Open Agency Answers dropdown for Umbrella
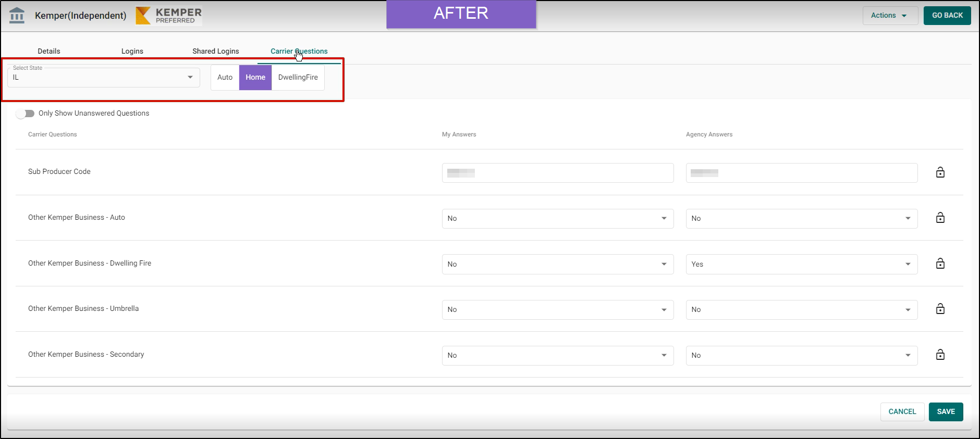 coord(802,310)
